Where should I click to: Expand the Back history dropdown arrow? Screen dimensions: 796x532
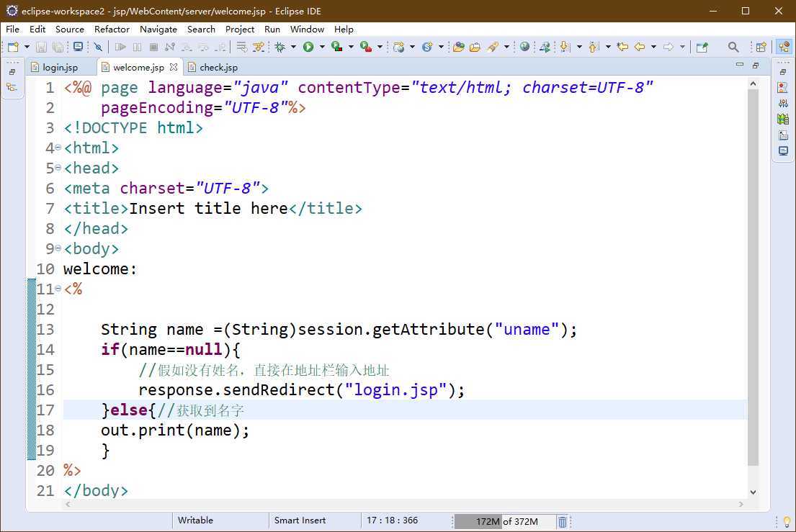tap(653, 48)
